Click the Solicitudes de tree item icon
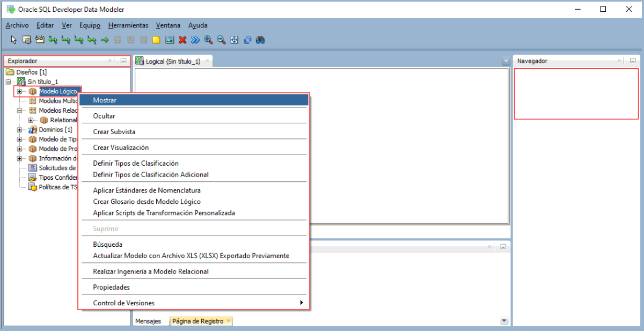The width and height of the screenshot is (644, 331). [32, 168]
